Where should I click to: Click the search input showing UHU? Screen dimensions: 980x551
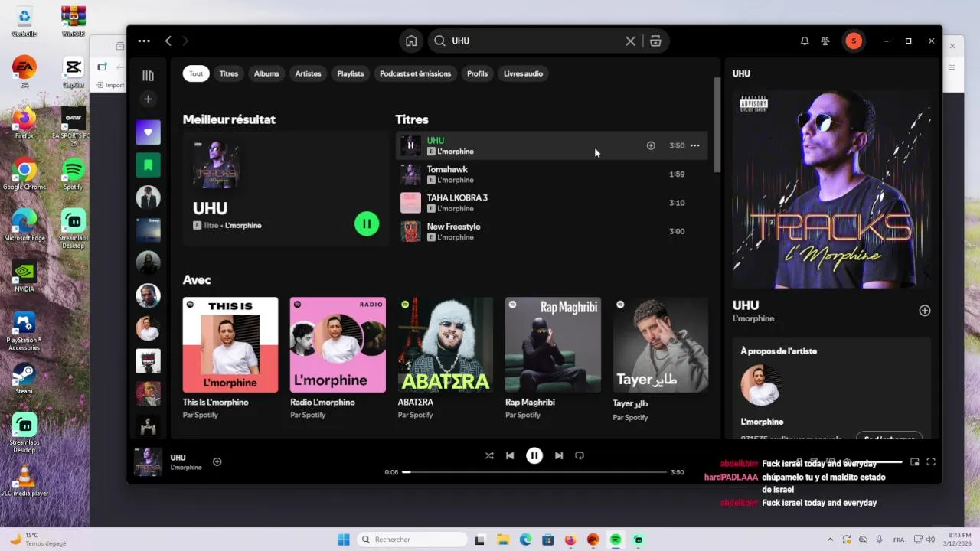[534, 41]
